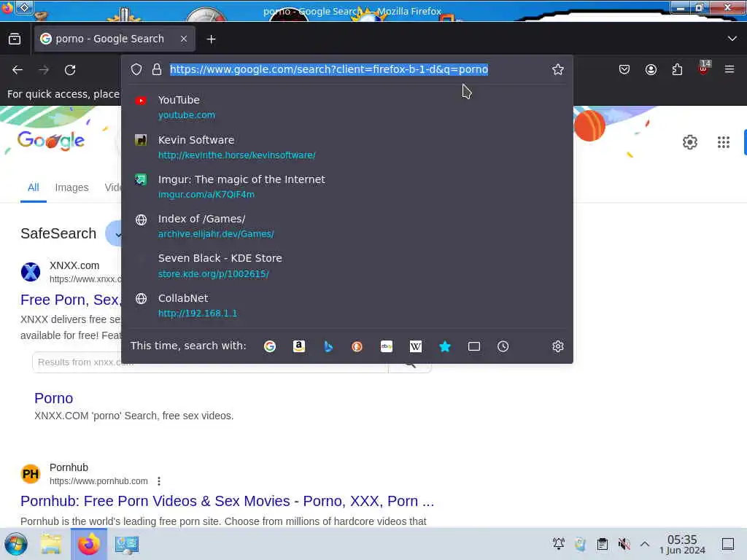The image size is (747, 560).
Task: Open Google apps grid
Action: click(x=724, y=142)
